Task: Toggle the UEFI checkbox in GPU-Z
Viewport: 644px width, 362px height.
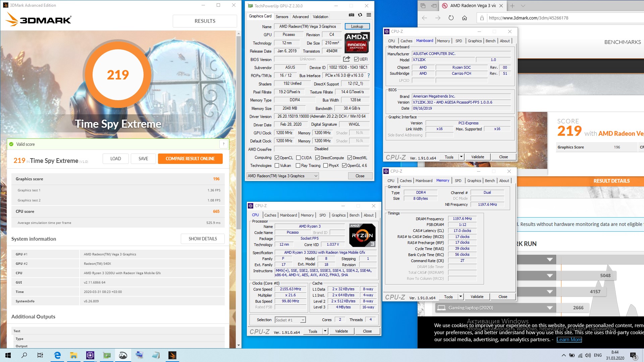Action: 357,59
